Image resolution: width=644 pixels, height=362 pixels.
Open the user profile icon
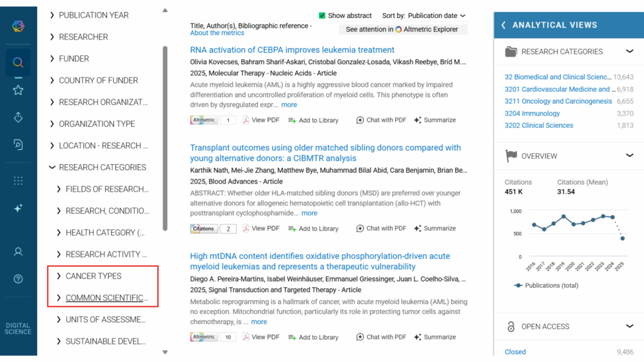(x=18, y=251)
